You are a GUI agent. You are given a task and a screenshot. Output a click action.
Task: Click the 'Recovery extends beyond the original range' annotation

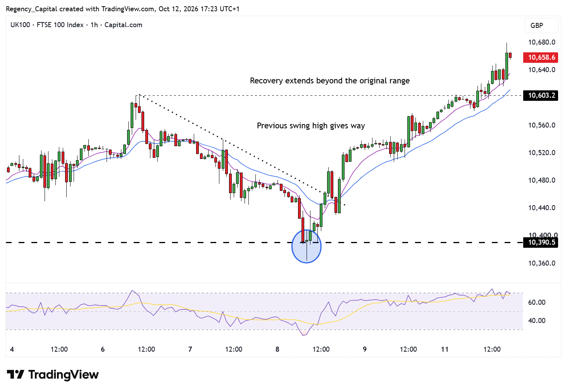tap(330, 81)
